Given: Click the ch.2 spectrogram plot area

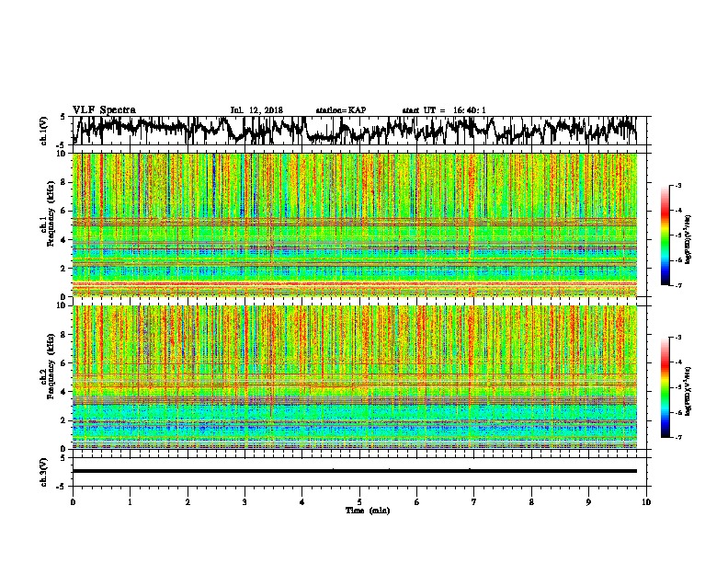Looking at the screenshot, I should point(355,377).
